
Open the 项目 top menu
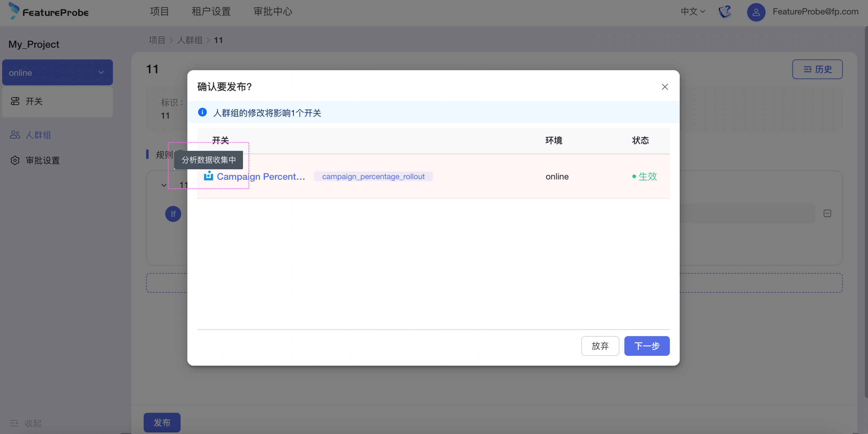(159, 11)
